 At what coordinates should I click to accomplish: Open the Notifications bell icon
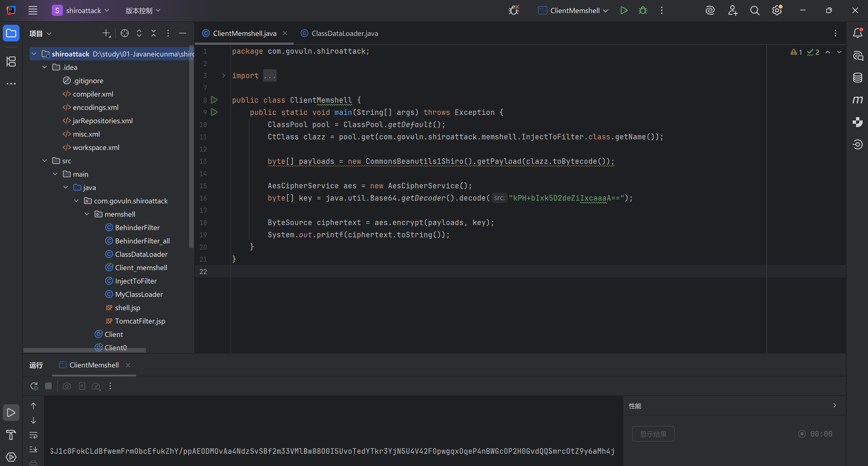click(x=857, y=33)
